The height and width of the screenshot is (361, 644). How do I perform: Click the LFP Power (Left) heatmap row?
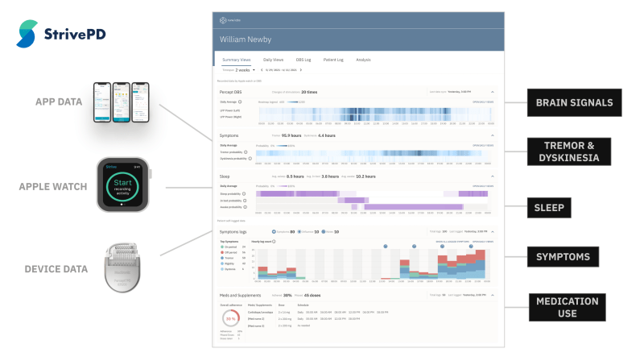click(376, 110)
